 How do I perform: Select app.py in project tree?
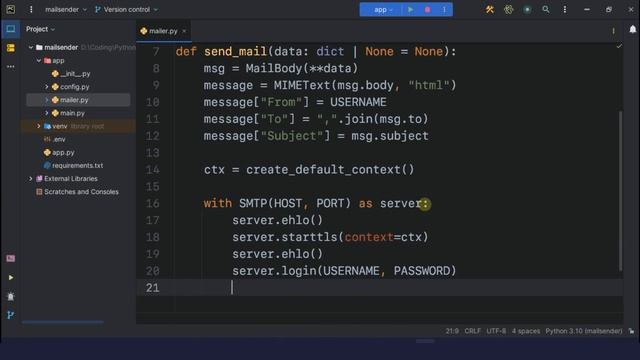[59, 152]
